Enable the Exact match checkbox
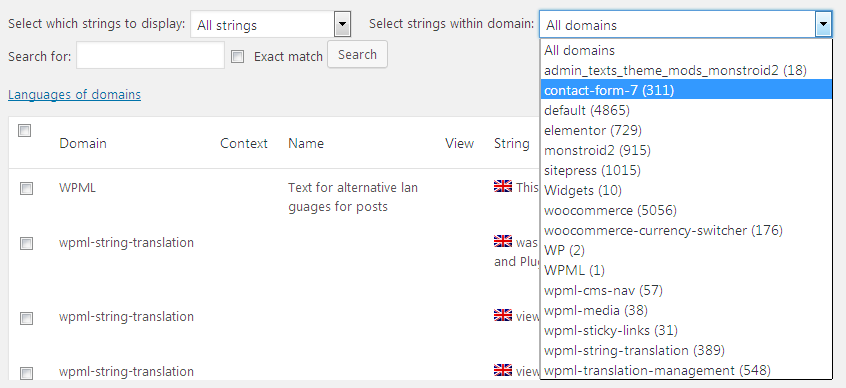The width and height of the screenshot is (846, 388). coord(237,56)
